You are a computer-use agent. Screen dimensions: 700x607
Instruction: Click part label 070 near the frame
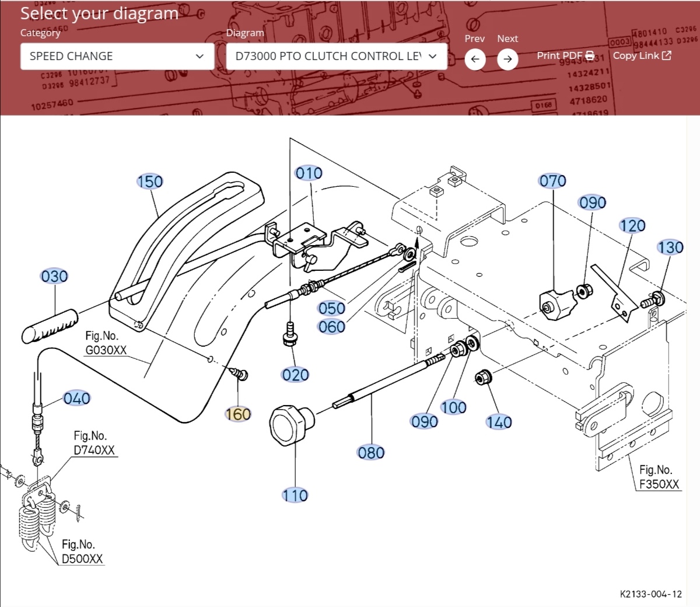tap(552, 181)
